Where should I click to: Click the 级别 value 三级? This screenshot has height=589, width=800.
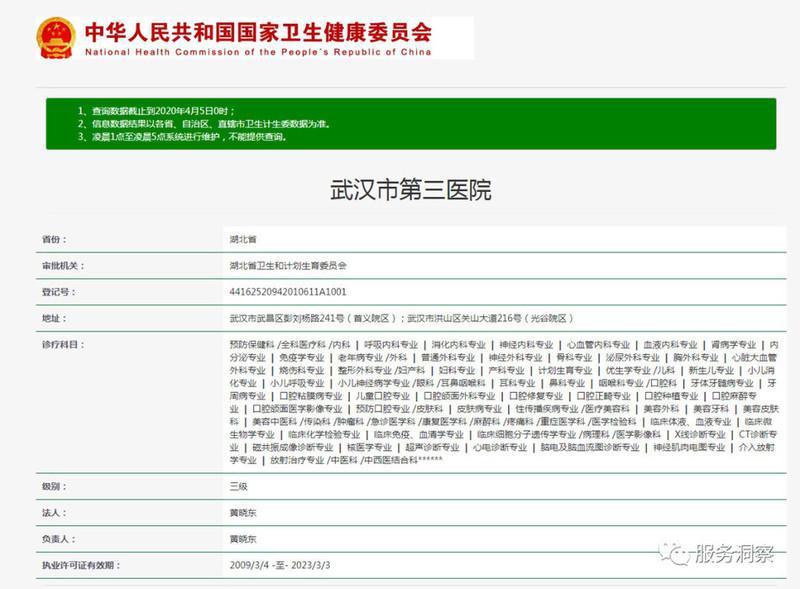238,486
